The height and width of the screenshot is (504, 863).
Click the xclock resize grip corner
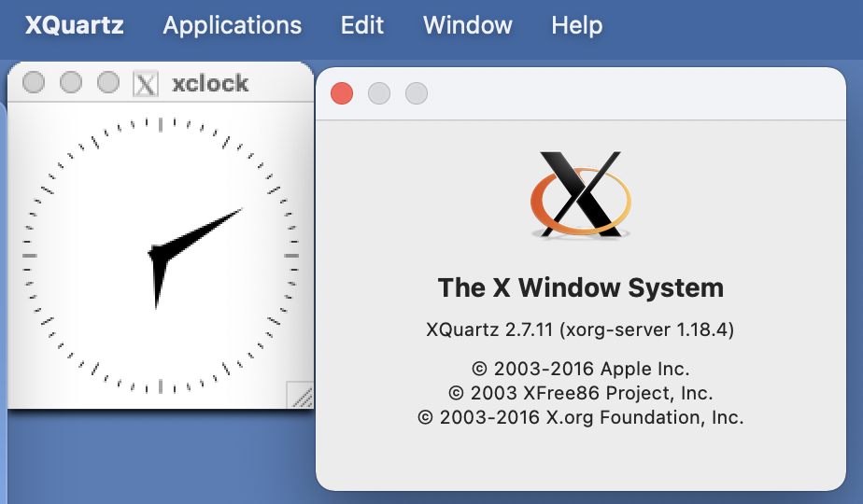[x=301, y=395]
